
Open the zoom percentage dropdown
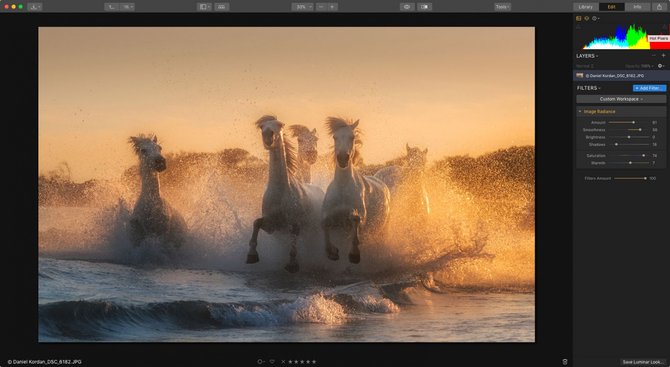point(303,7)
